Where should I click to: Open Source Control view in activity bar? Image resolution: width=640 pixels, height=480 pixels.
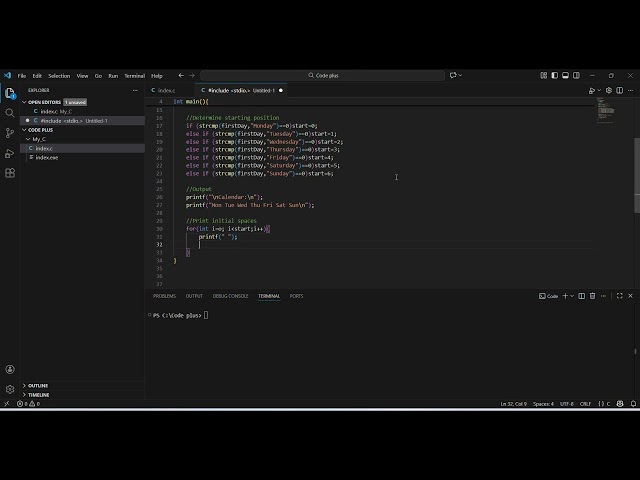coord(10,133)
